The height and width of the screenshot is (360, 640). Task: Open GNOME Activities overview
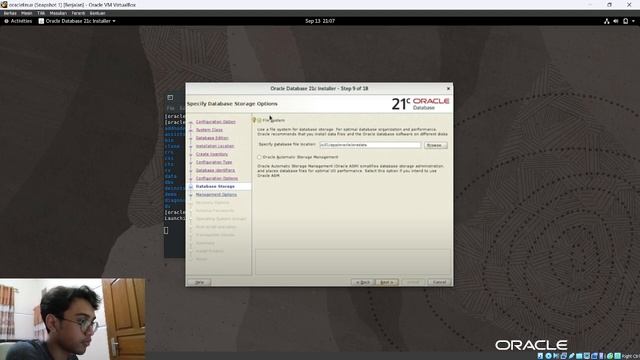(x=18, y=21)
